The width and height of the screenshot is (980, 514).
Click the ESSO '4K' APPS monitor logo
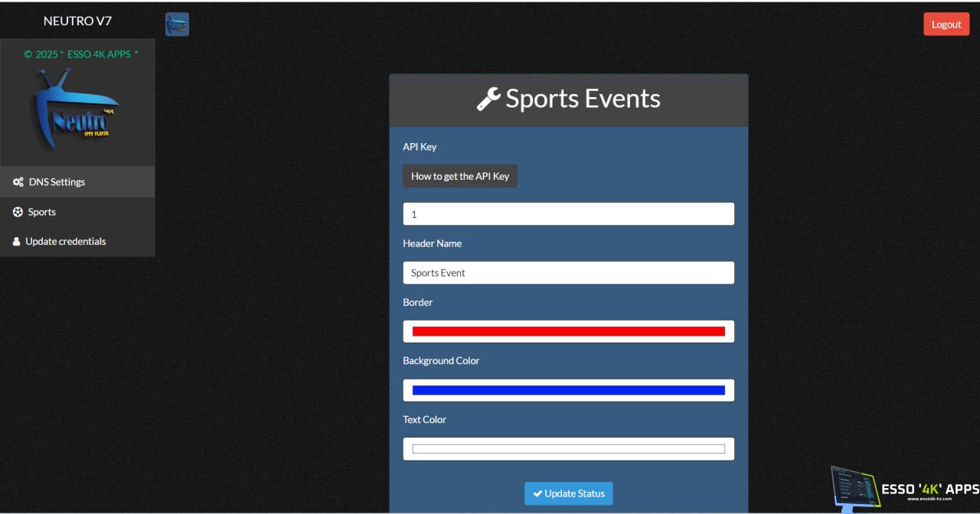tap(854, 490)
